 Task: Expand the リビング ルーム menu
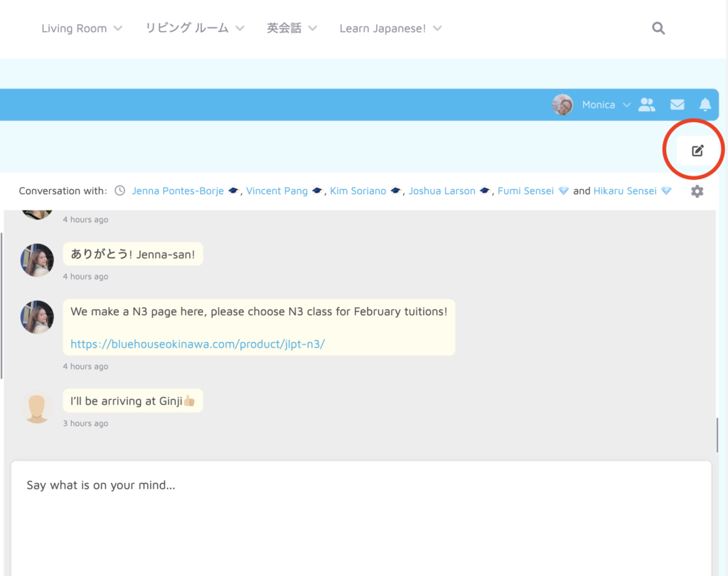coord(194,28)
